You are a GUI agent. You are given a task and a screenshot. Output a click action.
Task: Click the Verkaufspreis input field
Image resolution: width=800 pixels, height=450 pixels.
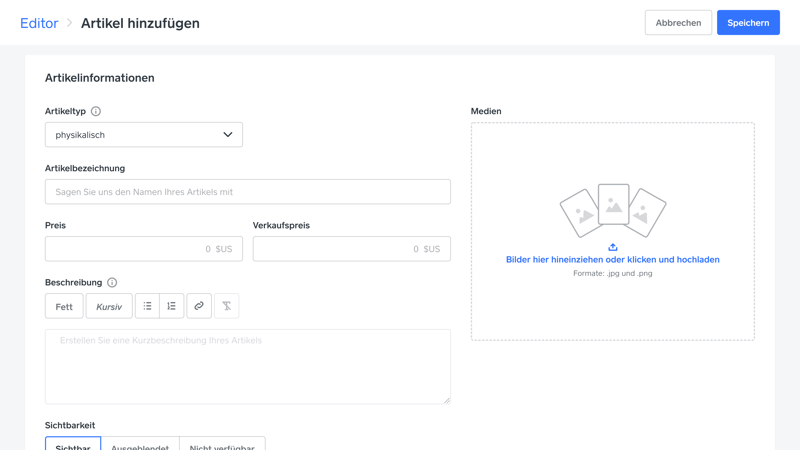click(x=351, y=249)
